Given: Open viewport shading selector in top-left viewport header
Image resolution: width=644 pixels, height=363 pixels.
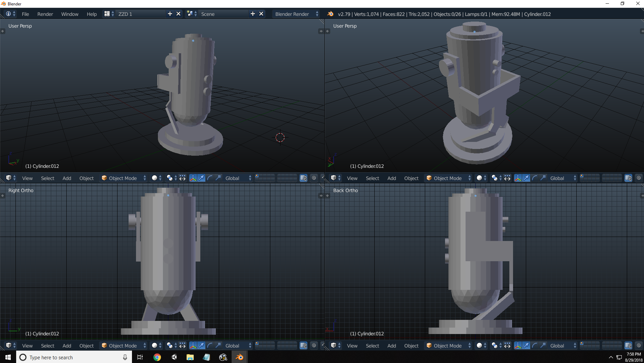Looking at the screenshot, I should point(157,178).
